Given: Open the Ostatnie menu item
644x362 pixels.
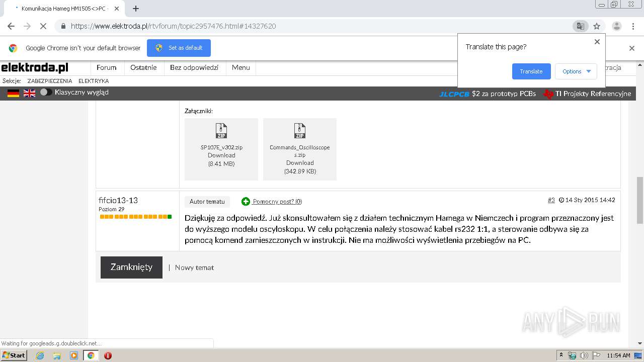Looking at the screenshot, I should click(143, 67).
